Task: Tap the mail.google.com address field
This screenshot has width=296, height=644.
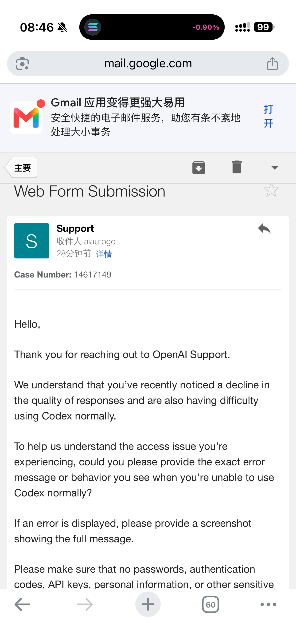Action: 148,64
